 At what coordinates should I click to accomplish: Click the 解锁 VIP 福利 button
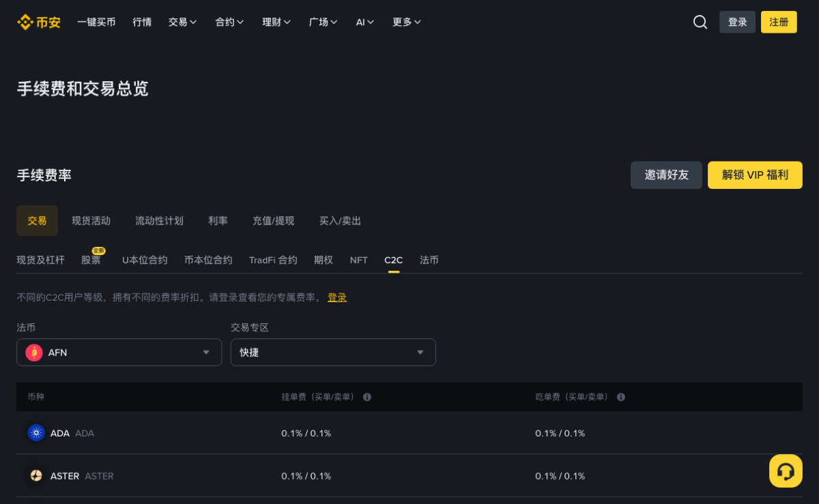pyautogui.click(x=755, y=175)
